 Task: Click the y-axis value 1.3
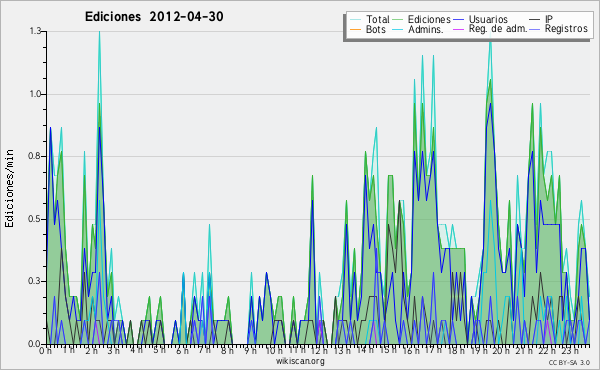pos(35,31)
